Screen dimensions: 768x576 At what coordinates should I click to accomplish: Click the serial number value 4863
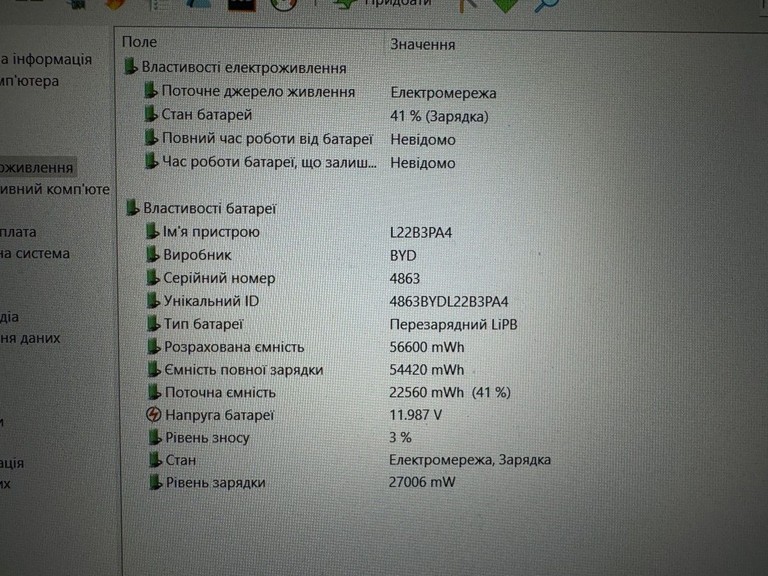coord(405,278)
